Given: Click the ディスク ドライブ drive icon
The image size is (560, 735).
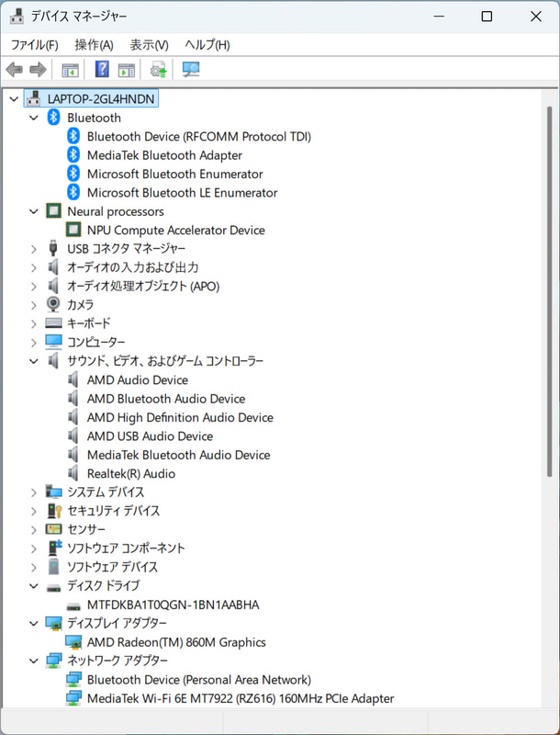Looking at the screenshot, I should click(x=53, y=588).
